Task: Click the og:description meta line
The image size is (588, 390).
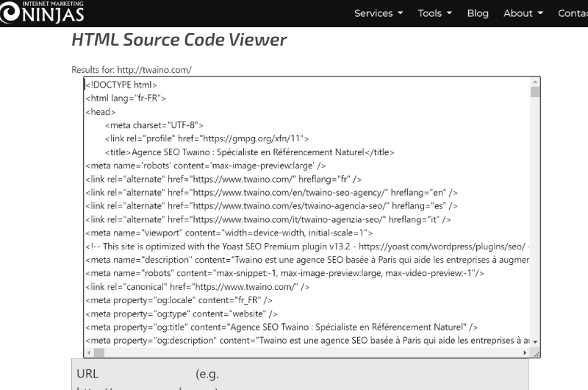Action: coord(307,341)
